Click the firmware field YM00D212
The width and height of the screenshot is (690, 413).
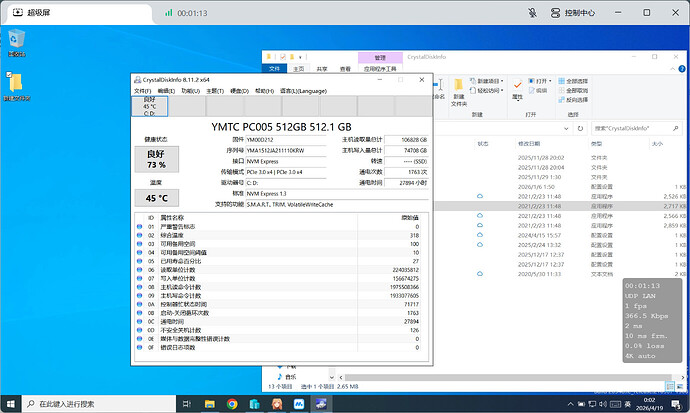tap(286, 140)
